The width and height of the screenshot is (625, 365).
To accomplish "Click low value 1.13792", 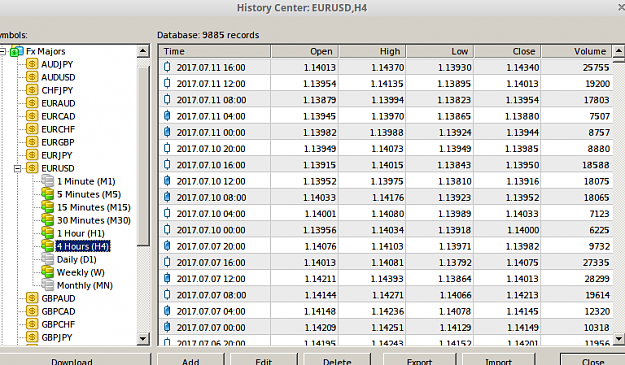I will (x=455, y=263).
